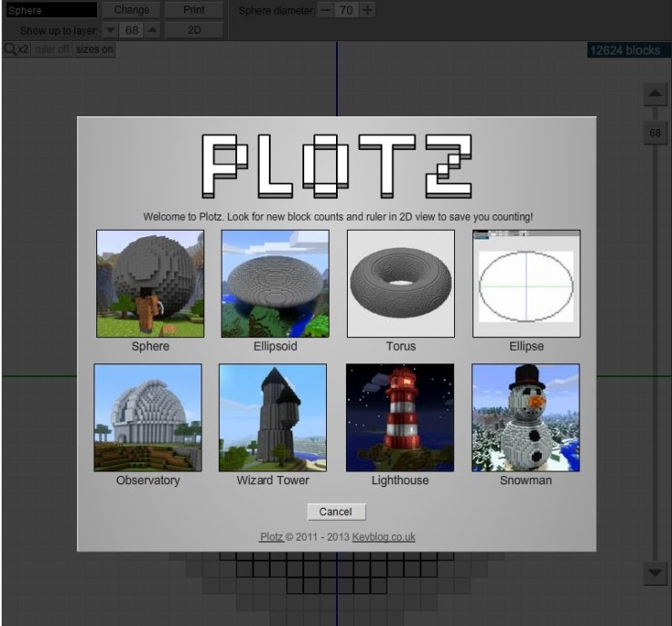Click the layer slider up arrow
672x626 pixels.
tap(654, 94)
